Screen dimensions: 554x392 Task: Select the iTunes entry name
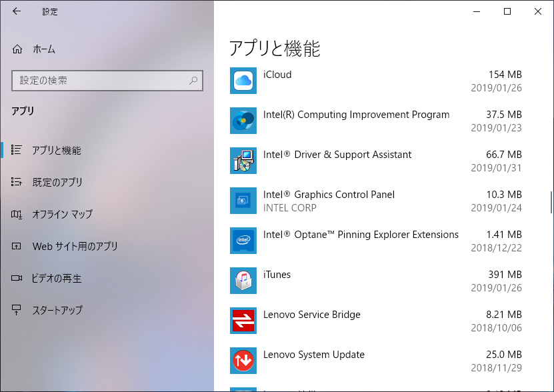277,275
